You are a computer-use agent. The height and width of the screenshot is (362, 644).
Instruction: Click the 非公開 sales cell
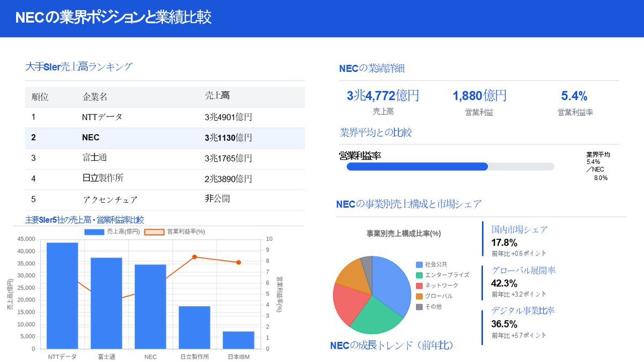tap(217, 198)
